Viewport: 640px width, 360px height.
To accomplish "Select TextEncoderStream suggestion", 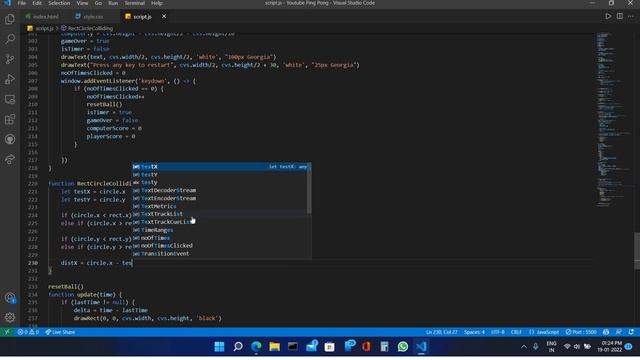I will 221,198.
